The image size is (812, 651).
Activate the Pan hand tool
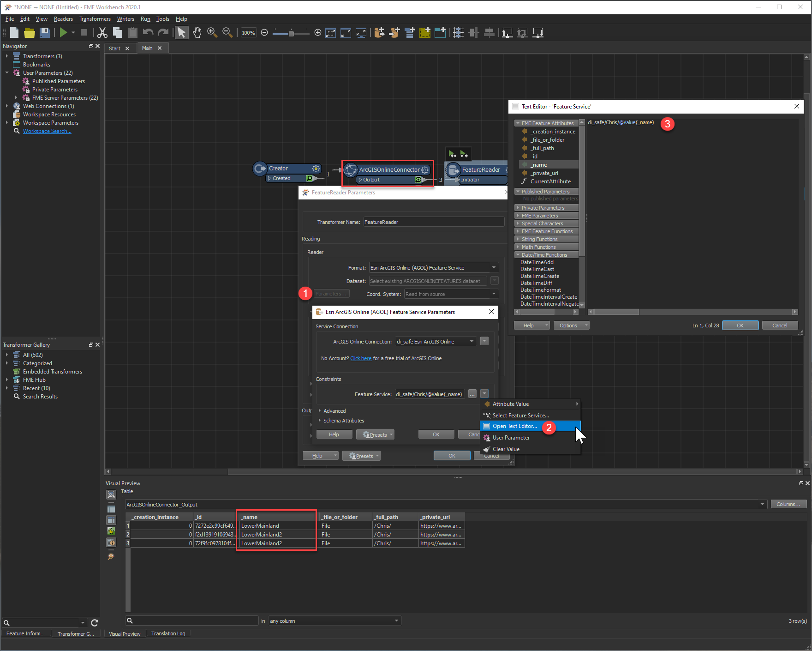pyautogui.click(x=197, y=32)
